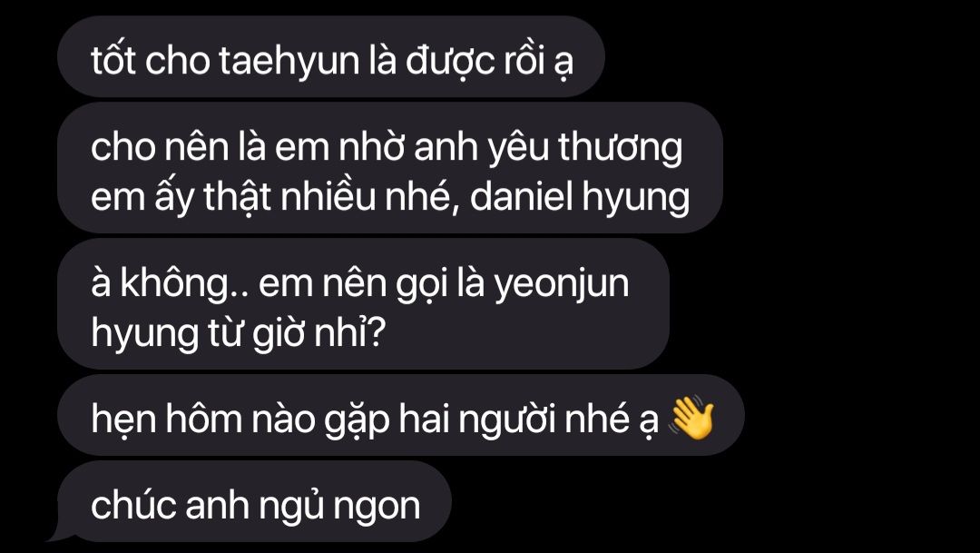Select the message bubble 'tốt cho taehyun là được rồi ạ'
Screen dimensions: 980x553
[331, 56]
